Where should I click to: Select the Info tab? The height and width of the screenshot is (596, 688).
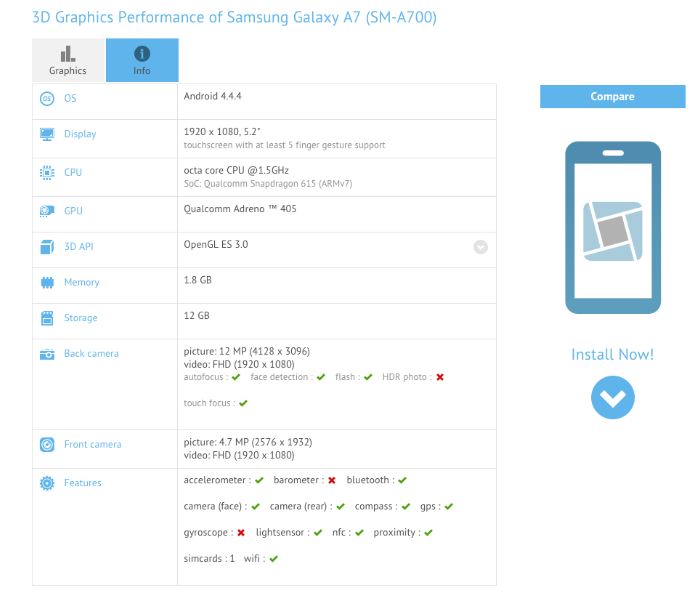coord(142,60)
